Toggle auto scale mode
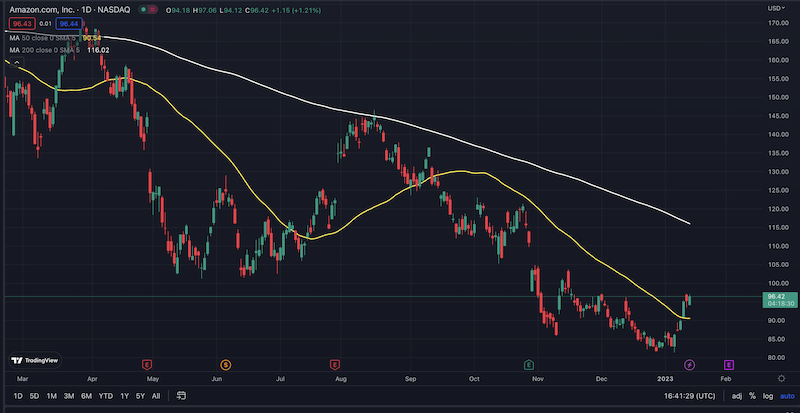800x413 pixels. coord(786,396)
